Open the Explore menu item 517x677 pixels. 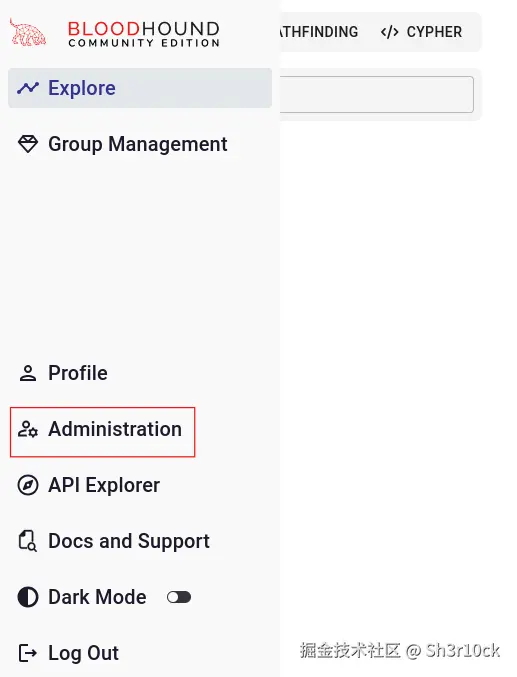[140, 88]
